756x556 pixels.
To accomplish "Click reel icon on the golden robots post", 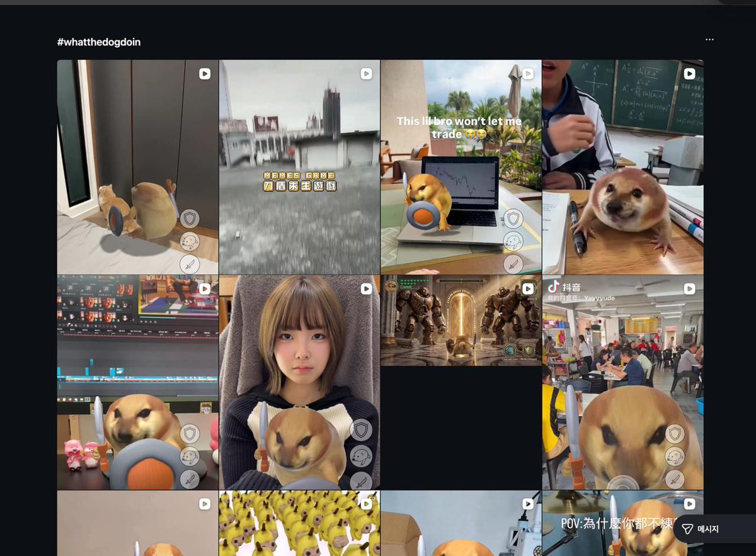I will pyautogui.click(x=528, y=289).
